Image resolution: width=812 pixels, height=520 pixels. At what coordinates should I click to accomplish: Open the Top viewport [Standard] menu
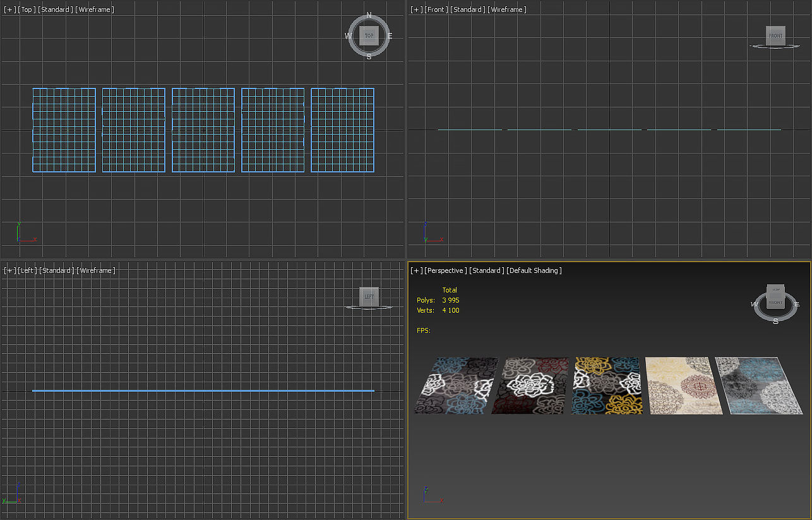56,9
